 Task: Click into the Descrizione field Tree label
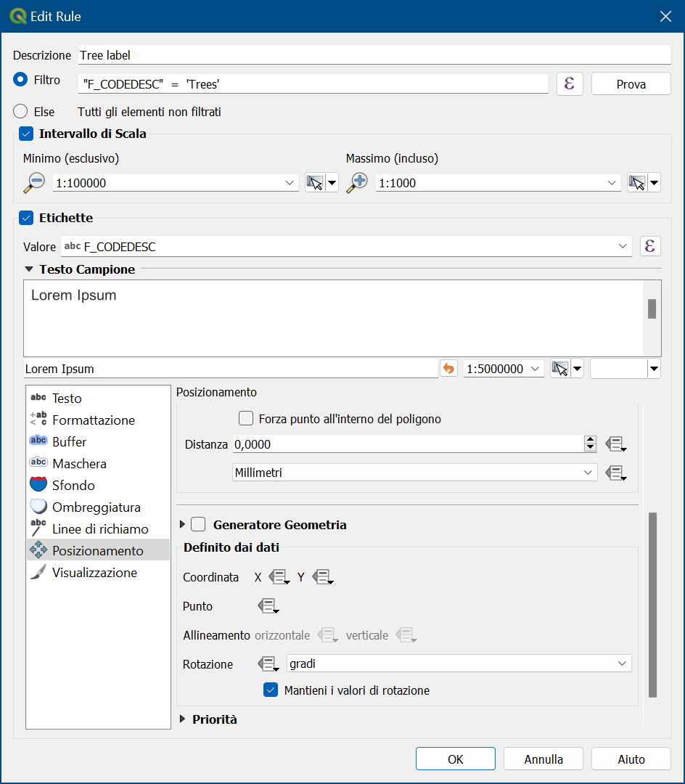tap(374, 55)
